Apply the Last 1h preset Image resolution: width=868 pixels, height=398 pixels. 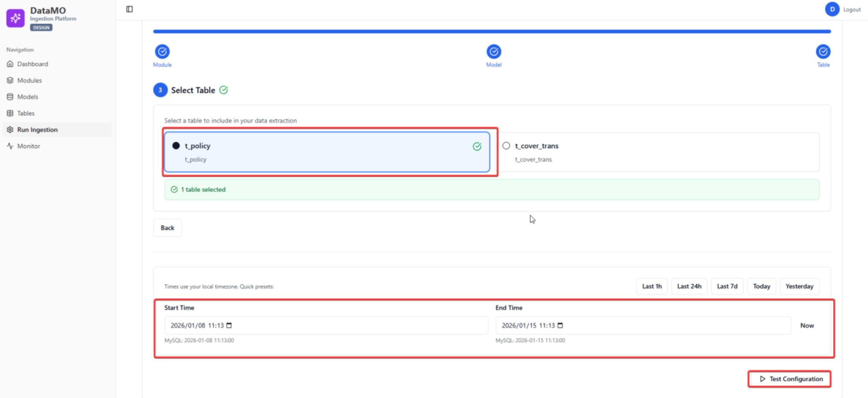(x=652, y=286)
